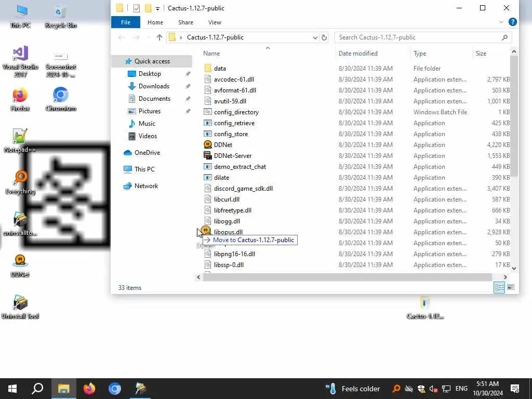The image size is (532, 399).
Task: Switch to Large icons view layout
Action: coord(511,287)
